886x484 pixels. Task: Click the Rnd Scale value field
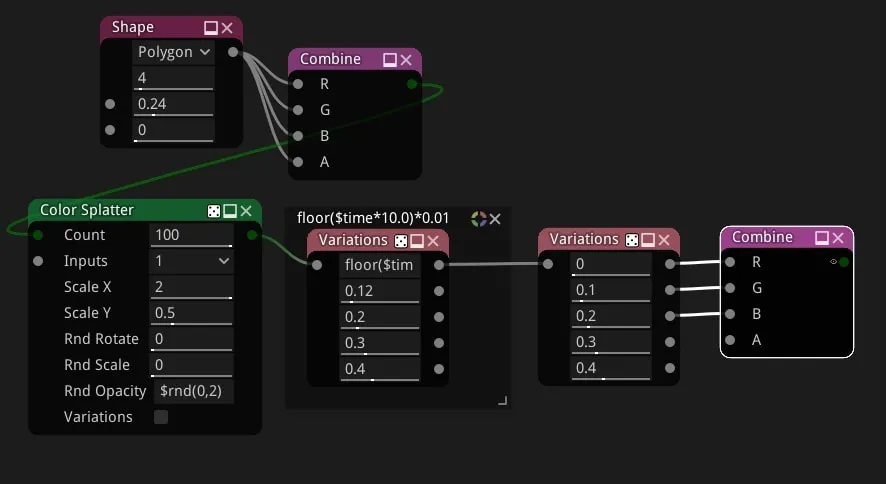pyautogui.click(x=192, y=365)
